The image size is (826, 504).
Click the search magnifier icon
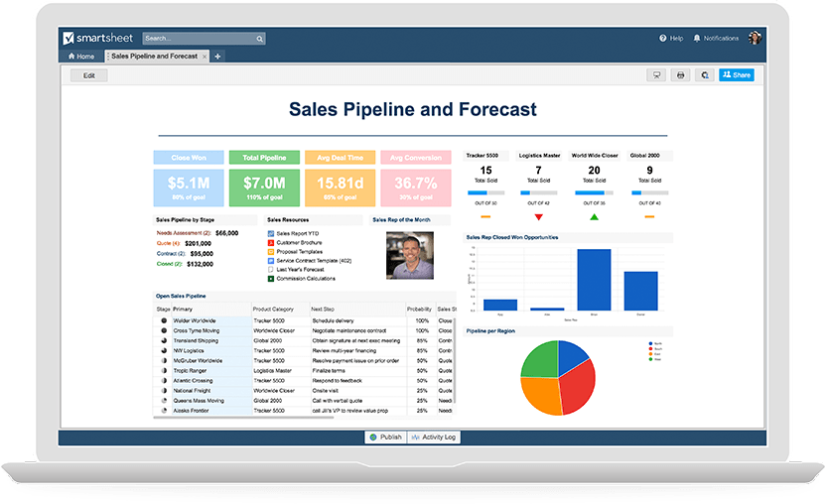pos(260,39)
